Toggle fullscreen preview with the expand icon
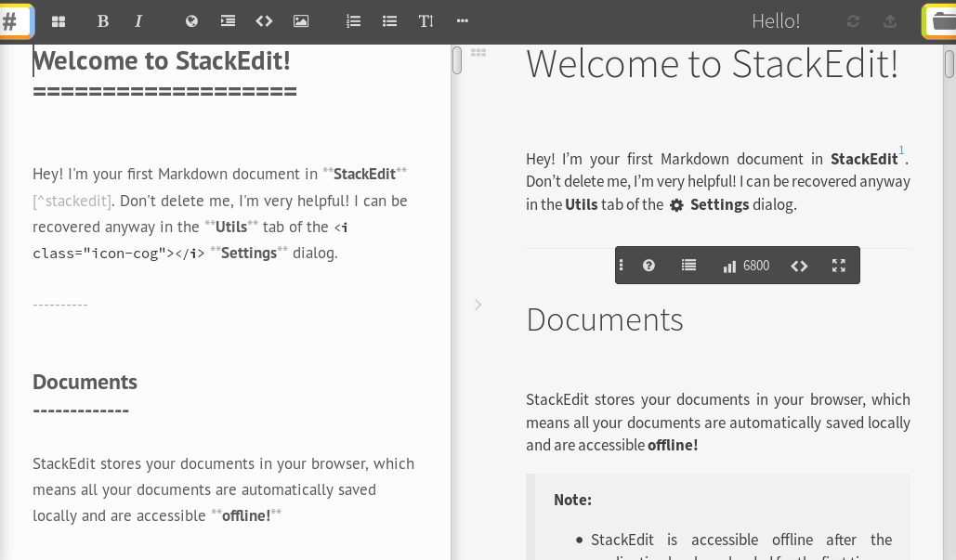Viewport: 956px width, 560px height. [x=838, y=266]
